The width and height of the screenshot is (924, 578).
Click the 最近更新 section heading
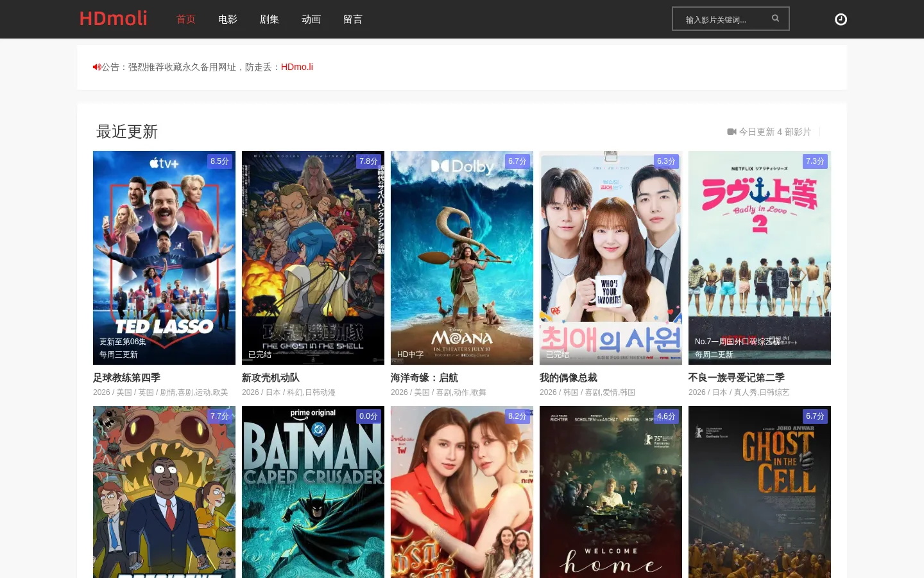click(x=127, y=132)
